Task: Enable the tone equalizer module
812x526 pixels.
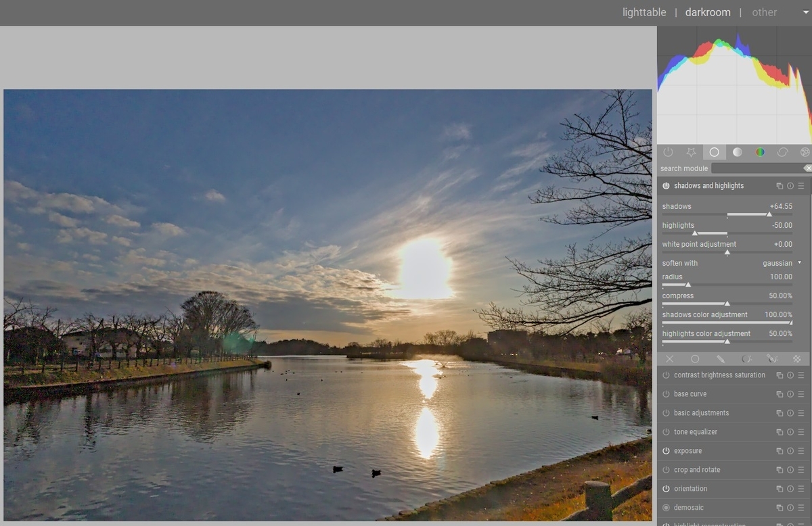Action: (666, 432)
